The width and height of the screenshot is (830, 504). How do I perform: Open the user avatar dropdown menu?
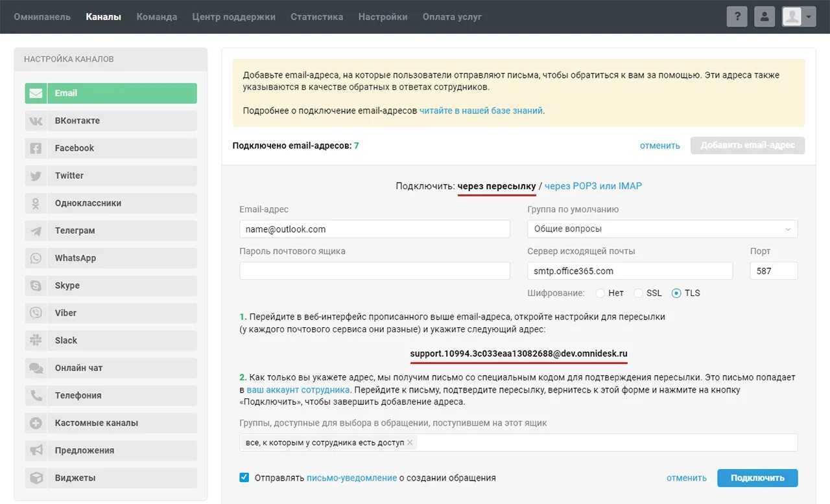click(x=799, y=17)
